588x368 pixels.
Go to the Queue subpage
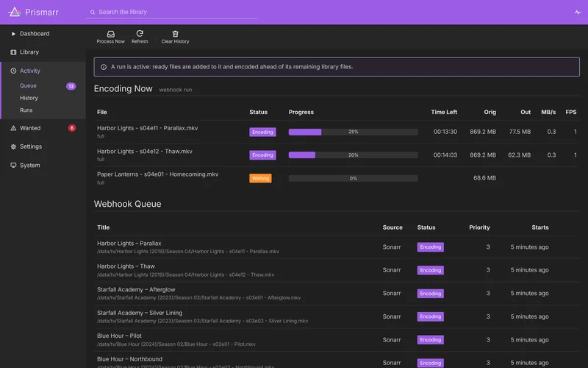28,85
